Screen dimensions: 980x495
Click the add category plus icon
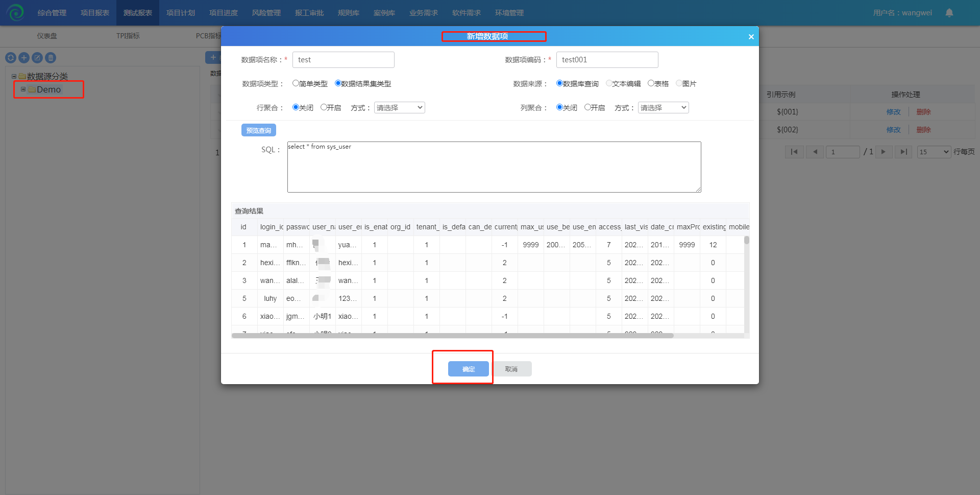pos(24,58)
